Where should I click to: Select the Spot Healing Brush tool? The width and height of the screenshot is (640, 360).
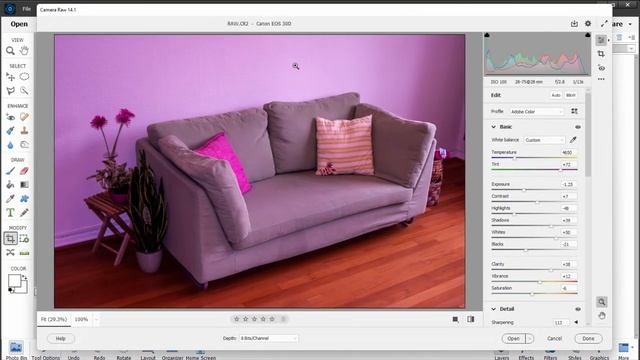point(24,117)
